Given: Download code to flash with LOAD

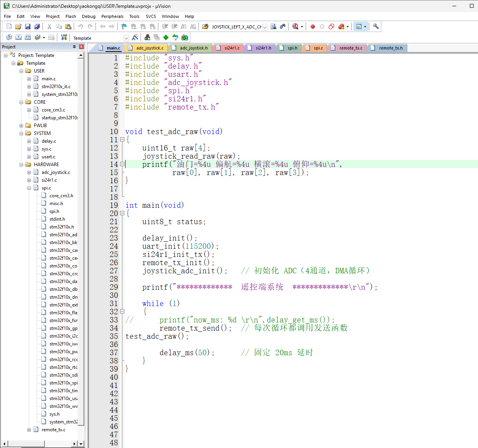Looking at the screenshot, I should pos(64,37).
